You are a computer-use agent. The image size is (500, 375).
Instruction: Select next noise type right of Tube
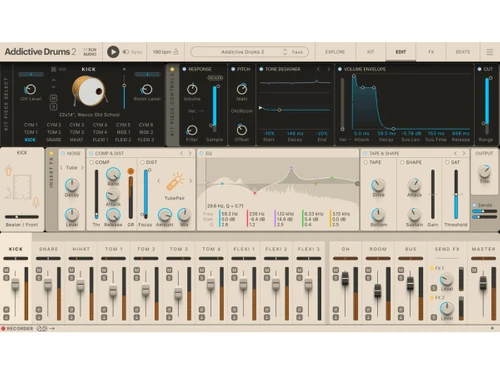click(x=82, y=168)
